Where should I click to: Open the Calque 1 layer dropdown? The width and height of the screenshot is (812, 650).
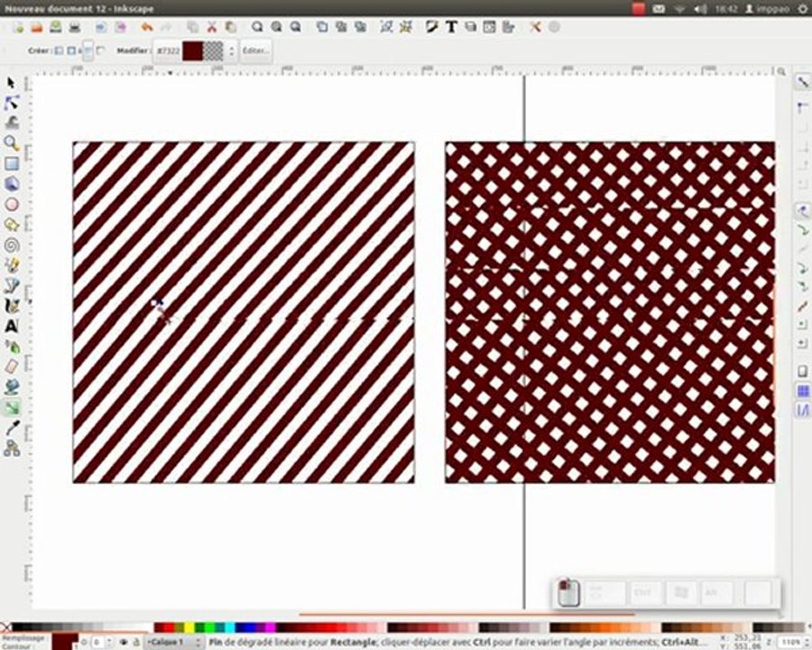[174, 642]
